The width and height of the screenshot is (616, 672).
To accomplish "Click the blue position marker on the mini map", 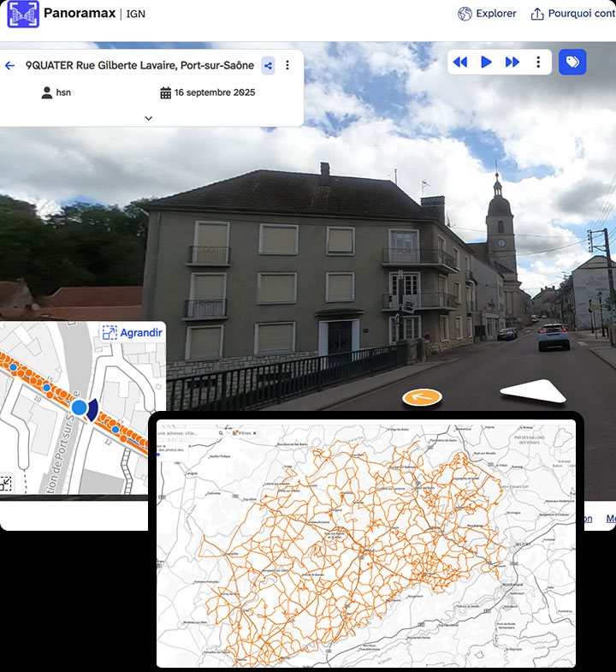I will pyautogui.click(x=80, y=408).
